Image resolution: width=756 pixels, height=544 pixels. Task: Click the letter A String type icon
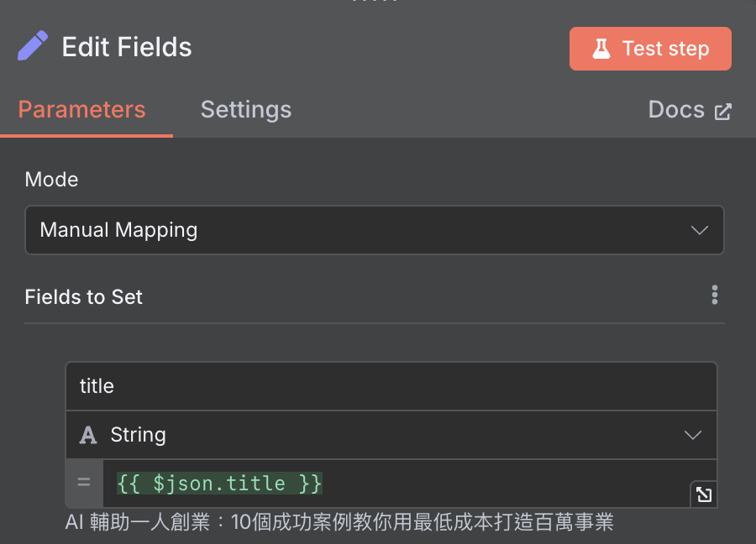pos(87,435)
